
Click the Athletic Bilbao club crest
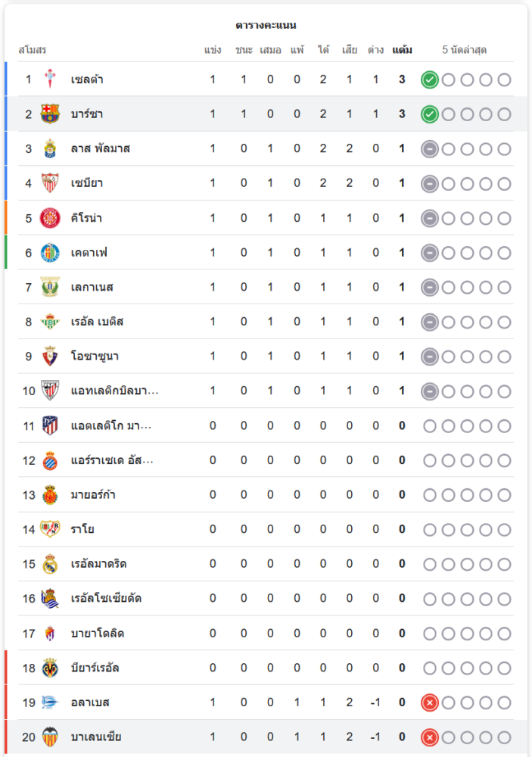pos(50,391)
